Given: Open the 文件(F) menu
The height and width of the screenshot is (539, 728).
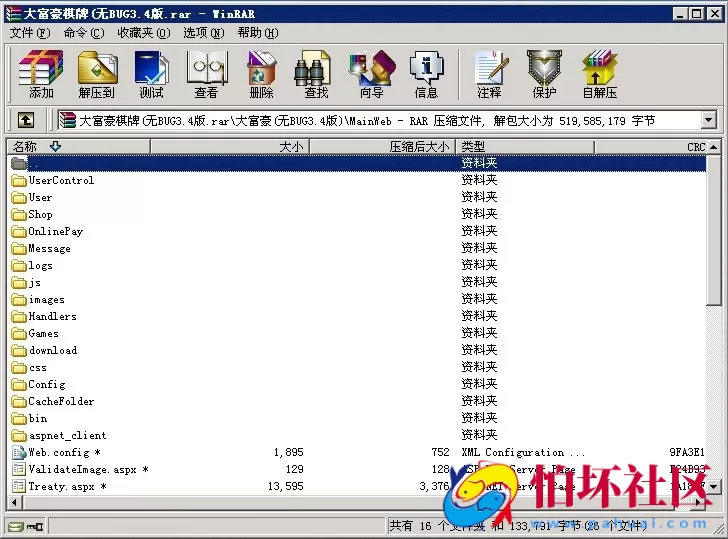Looking at the screenshot, I should [x=30, y=33].
